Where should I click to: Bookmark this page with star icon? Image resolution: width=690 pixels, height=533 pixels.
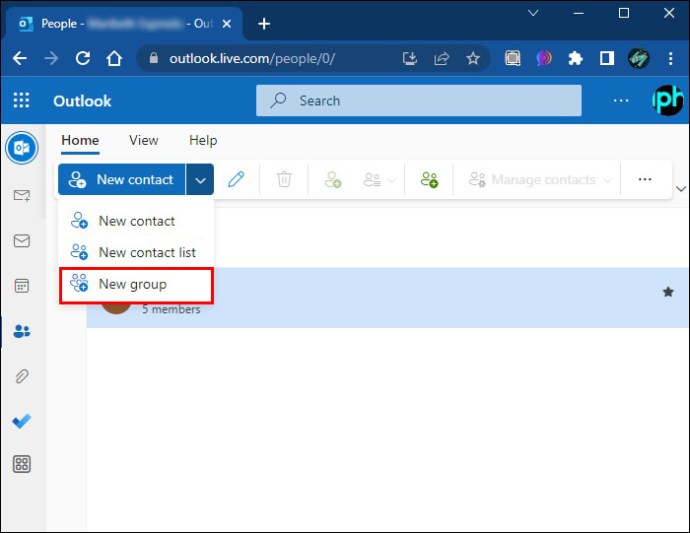point(473,58)
